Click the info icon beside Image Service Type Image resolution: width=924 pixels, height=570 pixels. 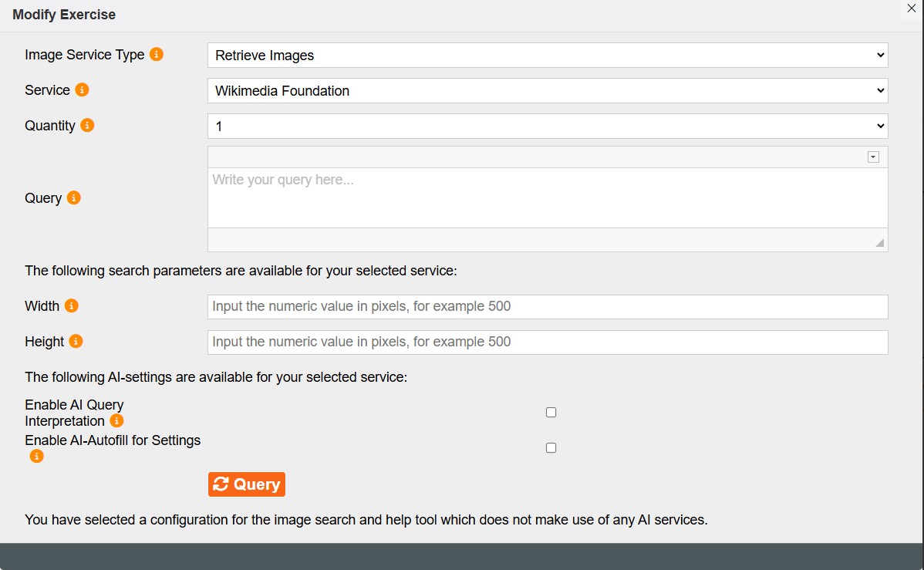156,54
